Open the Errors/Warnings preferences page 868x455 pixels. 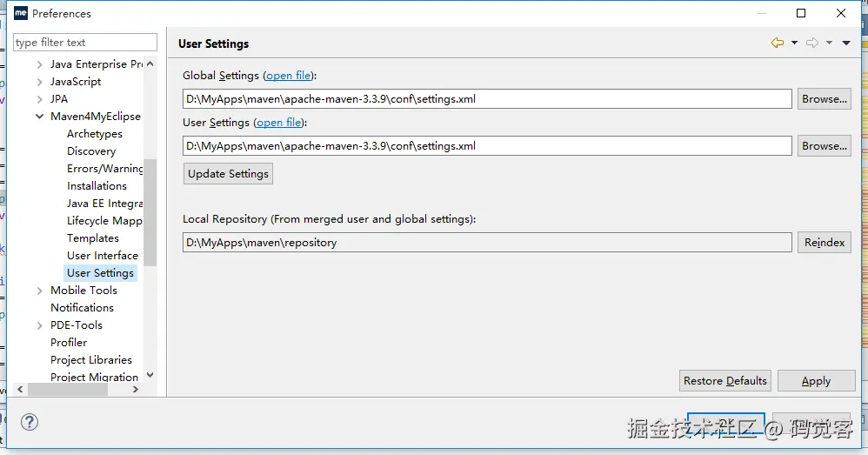pos(104,168)
